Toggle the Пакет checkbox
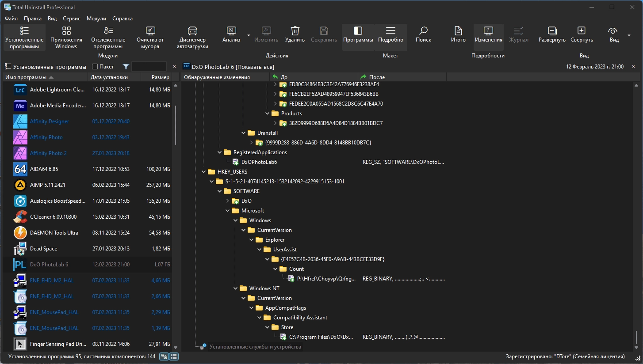 coord(95,67)
